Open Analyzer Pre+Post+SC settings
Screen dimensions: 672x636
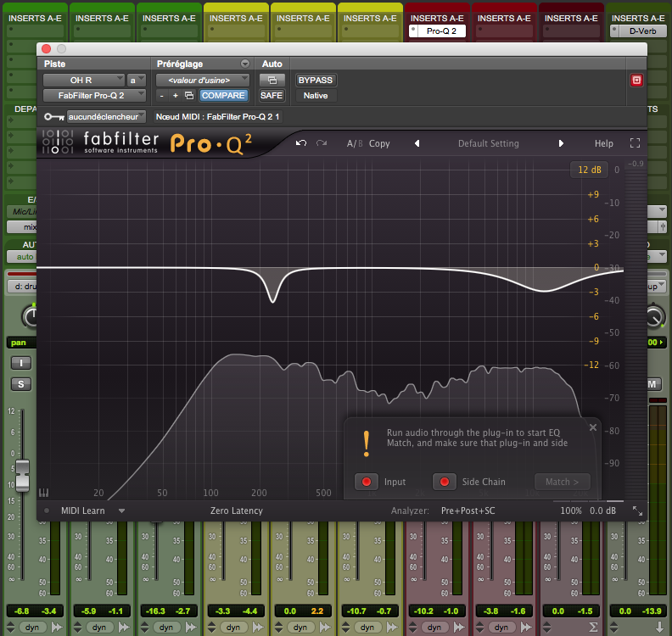pyautogui.click(x=468, y=510)
